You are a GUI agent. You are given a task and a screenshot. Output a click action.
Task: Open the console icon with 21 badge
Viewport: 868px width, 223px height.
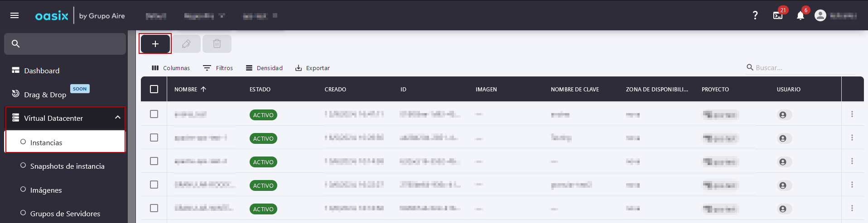point(778,16)
